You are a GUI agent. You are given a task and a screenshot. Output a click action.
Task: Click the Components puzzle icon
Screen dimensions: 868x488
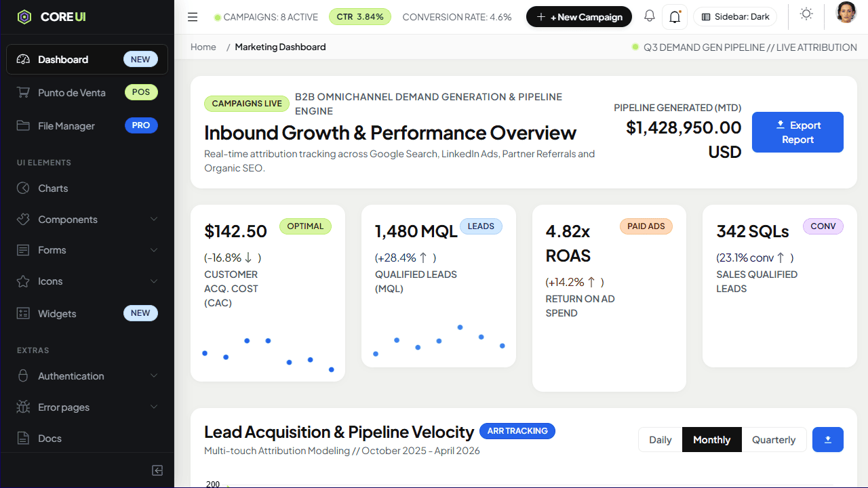click(23, 220)
